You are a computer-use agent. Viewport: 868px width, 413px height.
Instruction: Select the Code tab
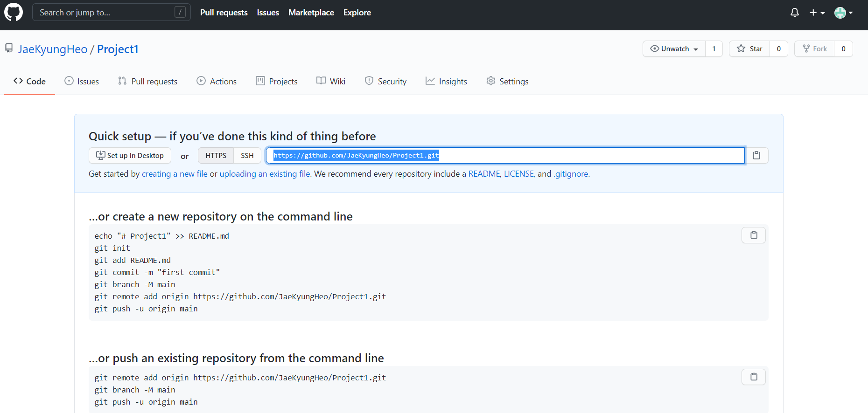pyautogui.click(x=29, y=81)
